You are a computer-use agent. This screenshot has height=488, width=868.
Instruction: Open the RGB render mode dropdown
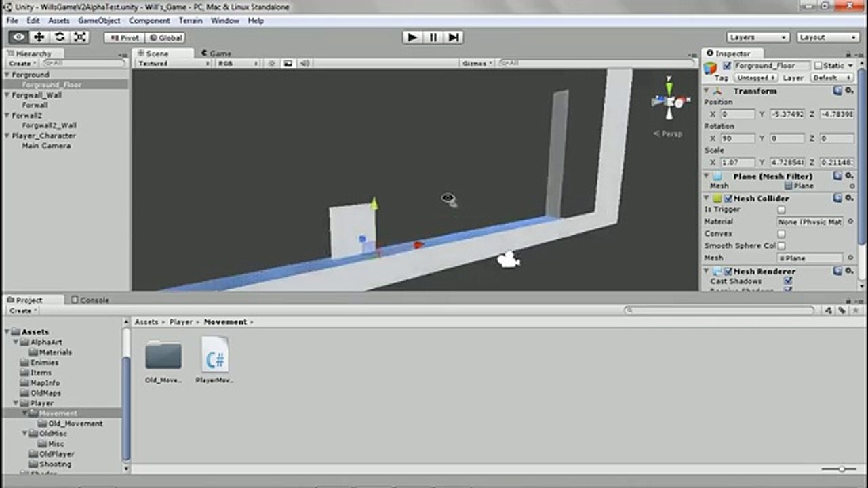click(x=238, y=63)
